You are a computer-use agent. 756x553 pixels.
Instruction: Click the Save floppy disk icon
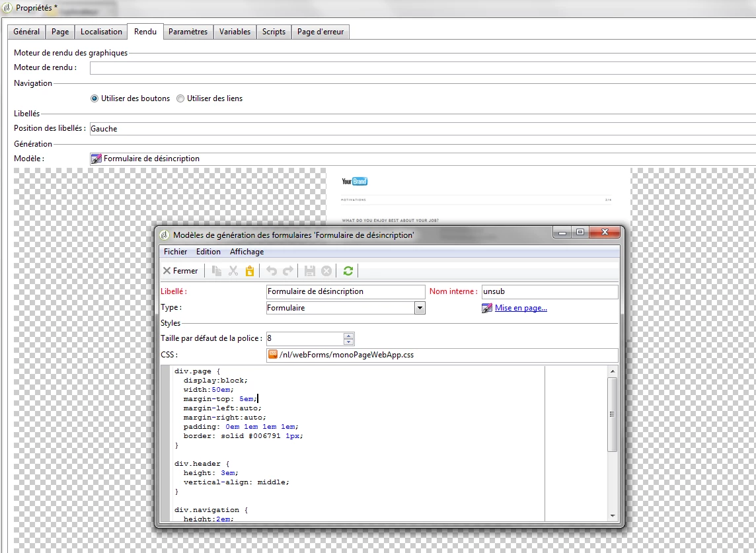point(309,271)
